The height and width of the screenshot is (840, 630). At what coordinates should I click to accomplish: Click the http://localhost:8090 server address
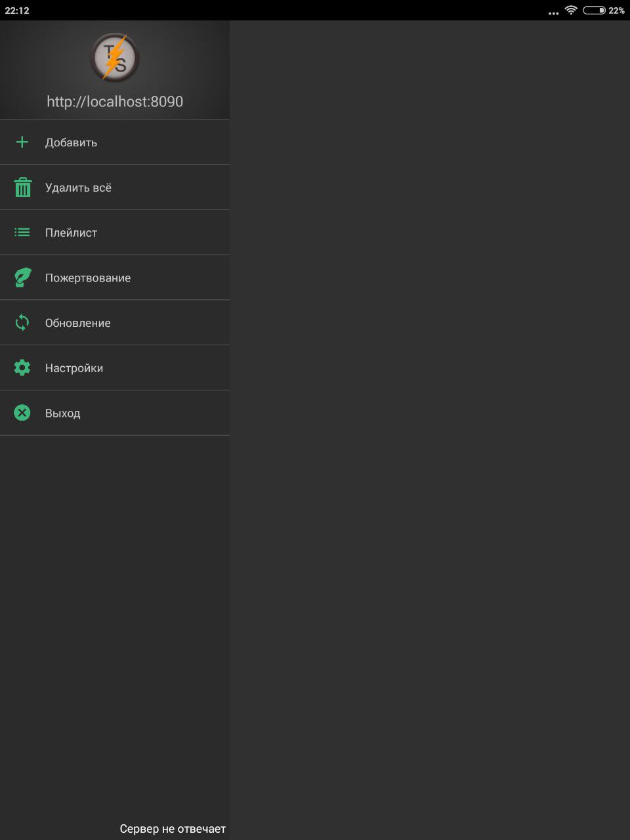(115, 102)
